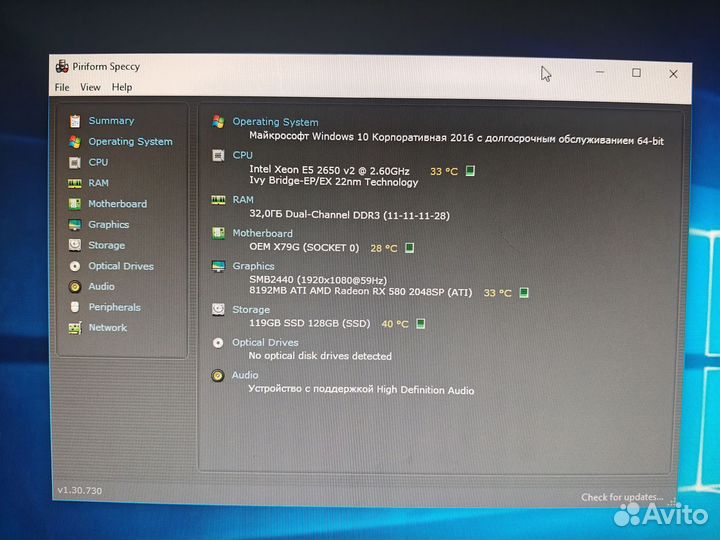Viewport: 720px width, 540px height.
Task: Click the board icon beside Motherboard heading in summary
Action: pos(218,233)
